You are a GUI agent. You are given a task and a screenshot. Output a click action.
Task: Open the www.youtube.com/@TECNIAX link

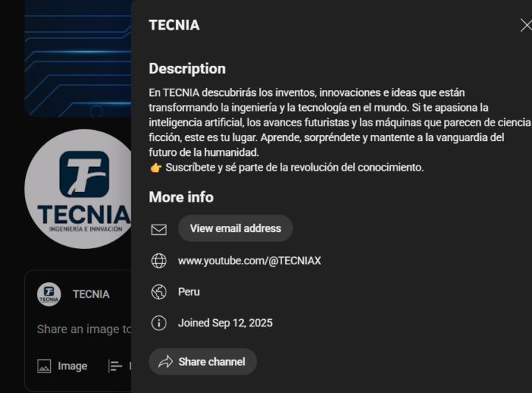250,261
